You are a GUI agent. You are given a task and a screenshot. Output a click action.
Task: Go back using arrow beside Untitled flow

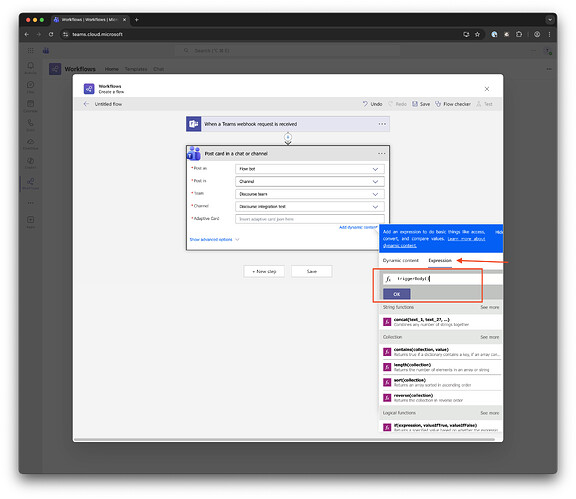point(86,104)
